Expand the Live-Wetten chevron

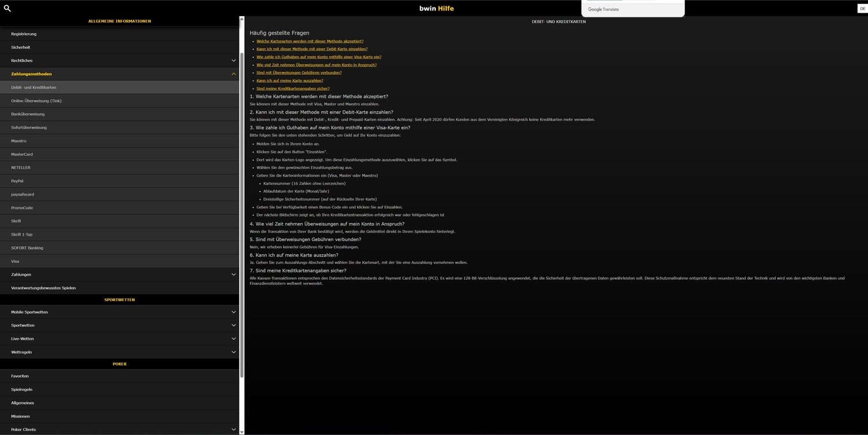[x=234, y=339]
